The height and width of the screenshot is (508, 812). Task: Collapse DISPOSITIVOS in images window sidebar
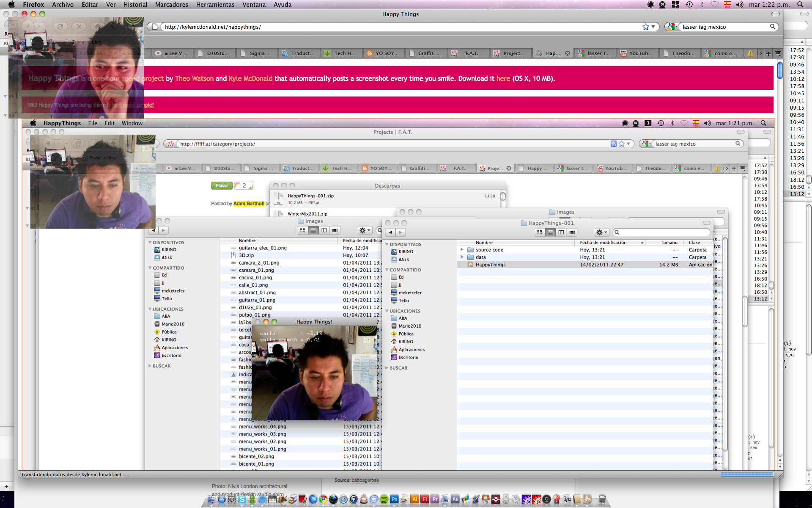150,243
